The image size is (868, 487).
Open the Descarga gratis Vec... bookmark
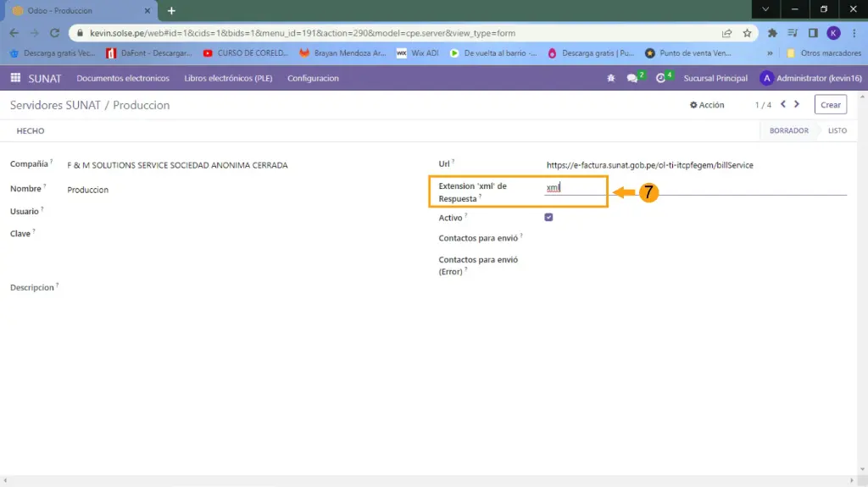pyautogui.click(x=53, y=53)
